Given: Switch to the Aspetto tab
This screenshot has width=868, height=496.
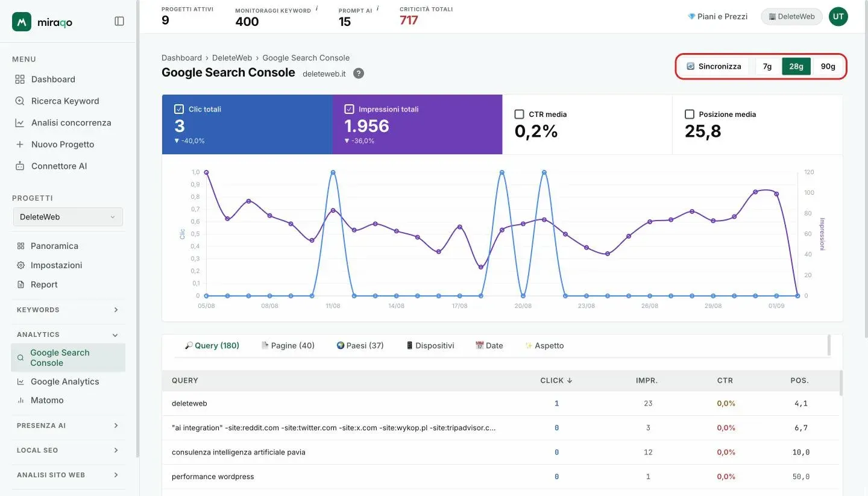Looking at the screenshot, I should (x=544, y=345).
